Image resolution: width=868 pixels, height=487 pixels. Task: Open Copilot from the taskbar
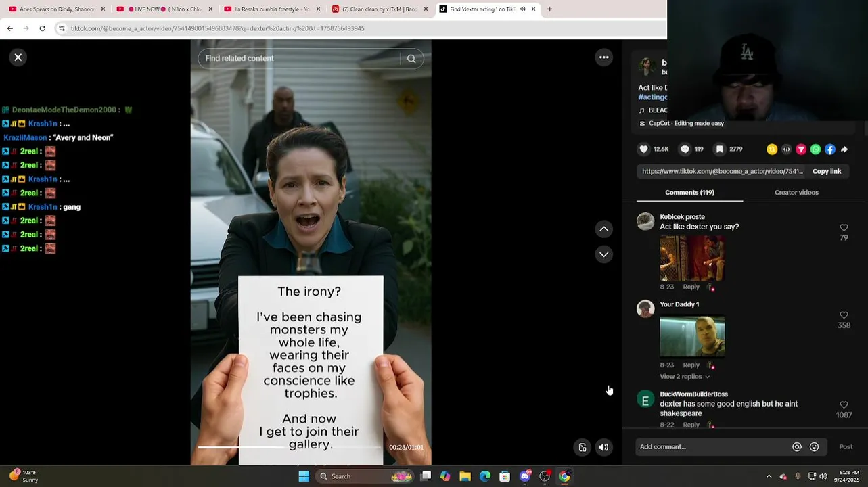[445, 476]
